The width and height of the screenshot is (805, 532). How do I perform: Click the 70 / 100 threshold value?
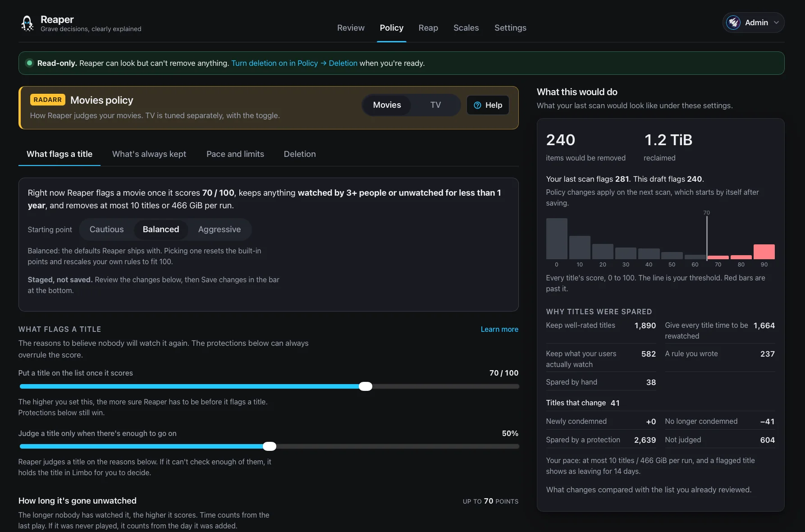pos(504,373)
